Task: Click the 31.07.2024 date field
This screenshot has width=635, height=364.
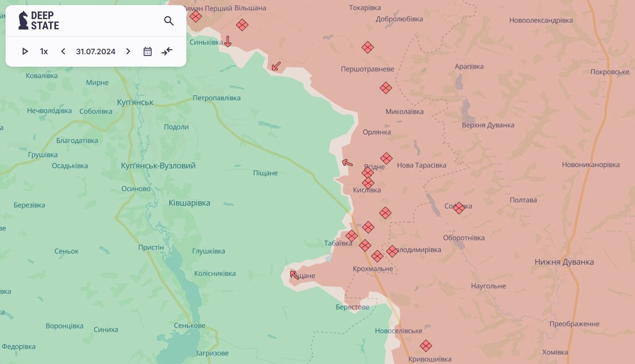Action: pyautogui.click(x=96, y=51)
